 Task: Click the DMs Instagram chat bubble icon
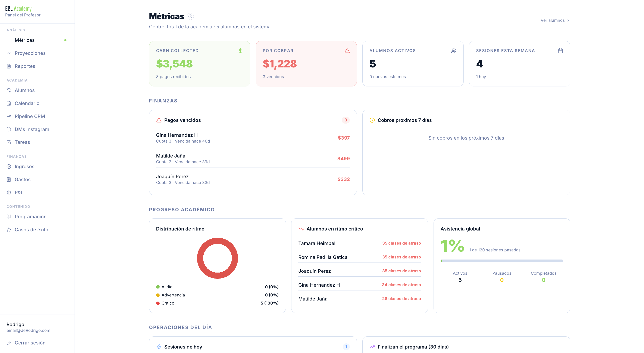9,129
